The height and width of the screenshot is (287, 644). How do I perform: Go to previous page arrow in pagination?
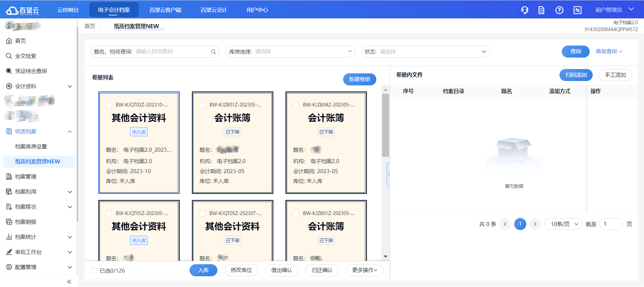click(505, 224)
